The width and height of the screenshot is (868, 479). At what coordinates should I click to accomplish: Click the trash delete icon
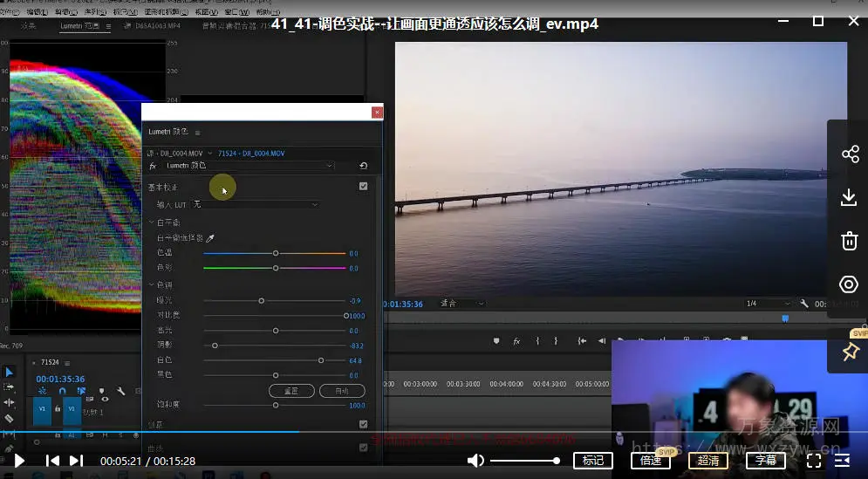tap(850, 241)
